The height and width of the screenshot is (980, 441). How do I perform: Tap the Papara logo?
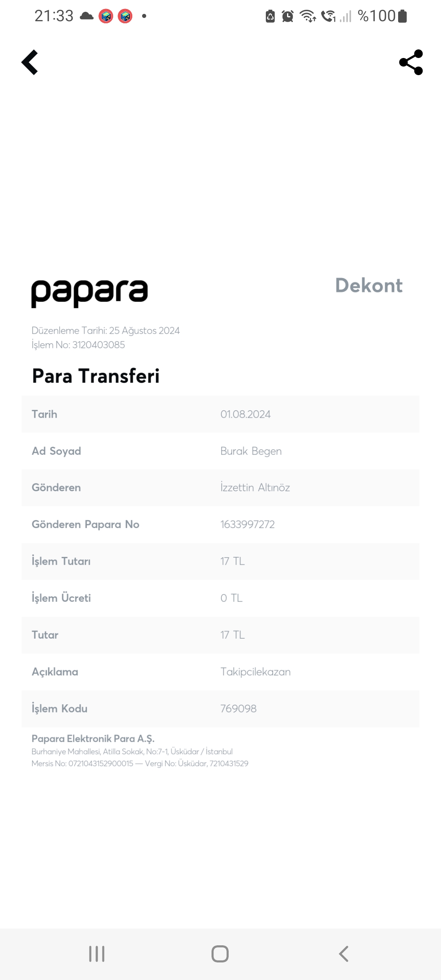89,293
